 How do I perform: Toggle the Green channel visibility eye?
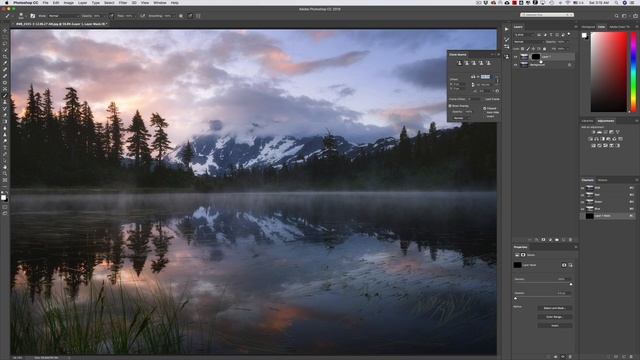click(x=582, y=202)
